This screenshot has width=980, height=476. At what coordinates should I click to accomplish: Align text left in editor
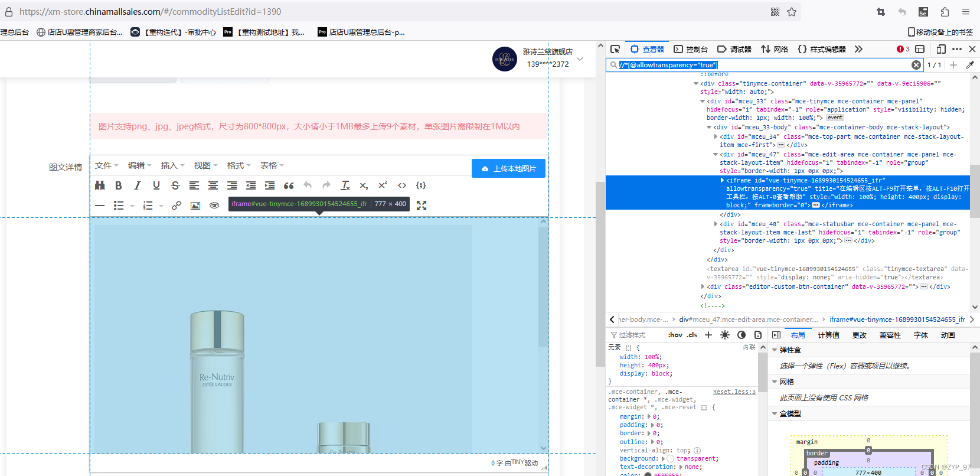[x=194, y=185]
